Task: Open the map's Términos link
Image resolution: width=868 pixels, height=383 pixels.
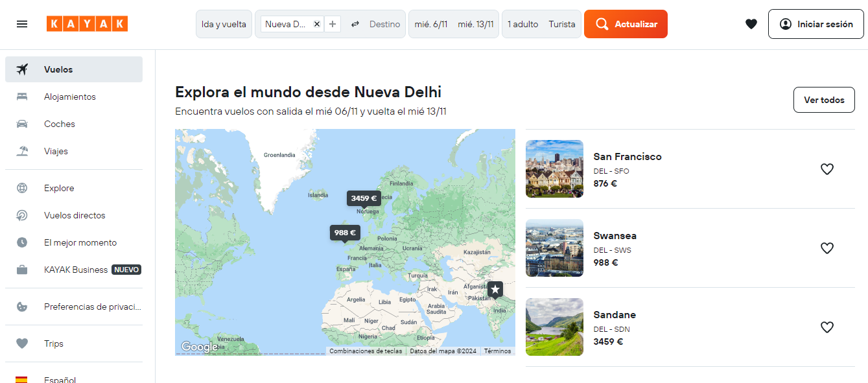Action: (497, 351)
